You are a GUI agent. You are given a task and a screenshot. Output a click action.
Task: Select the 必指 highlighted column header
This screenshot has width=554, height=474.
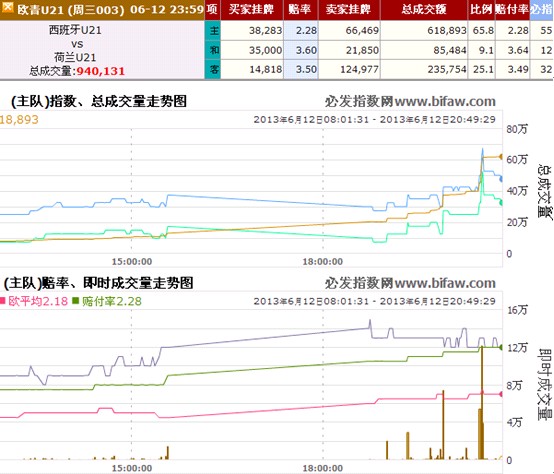(542, 10)
